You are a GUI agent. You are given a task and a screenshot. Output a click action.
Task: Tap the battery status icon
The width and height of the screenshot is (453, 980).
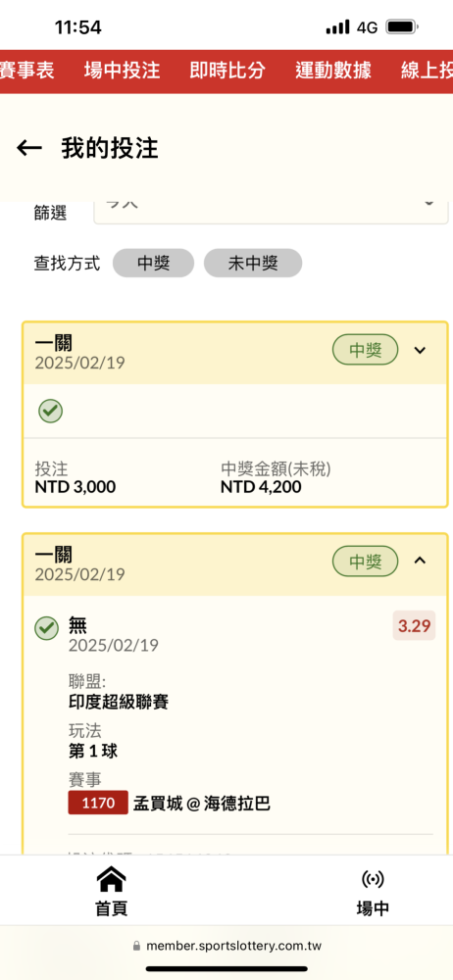(x=402, y=26)
